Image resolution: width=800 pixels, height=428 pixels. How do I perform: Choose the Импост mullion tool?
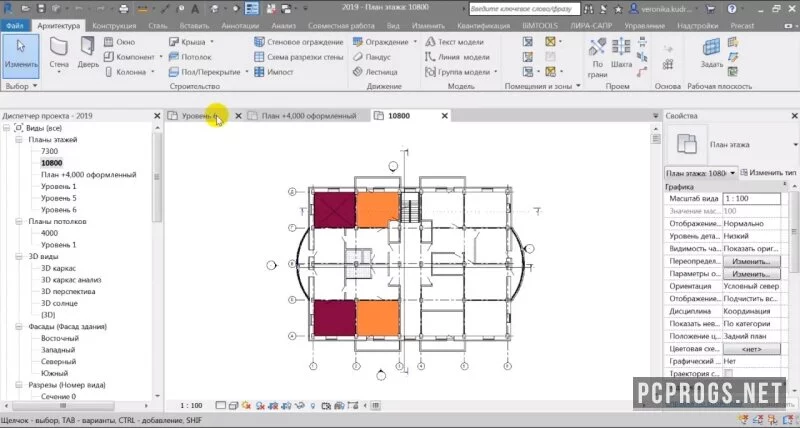[274, 72]
